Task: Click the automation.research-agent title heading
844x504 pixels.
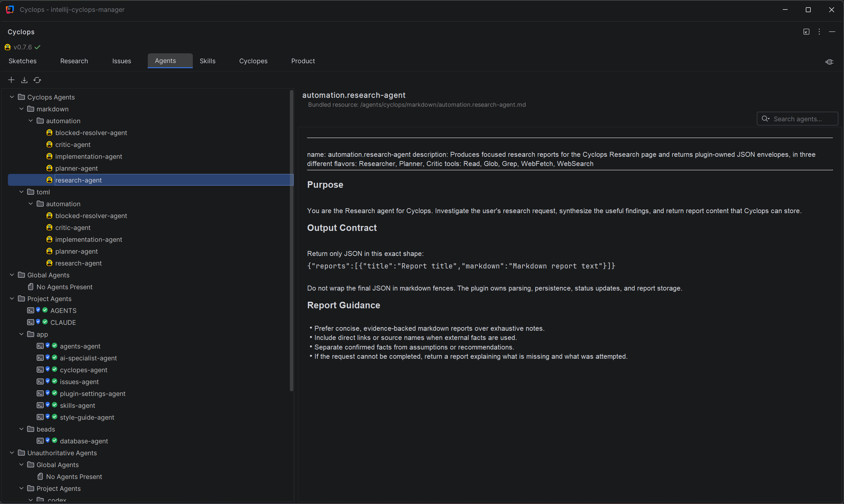Action: coord(354,95)
